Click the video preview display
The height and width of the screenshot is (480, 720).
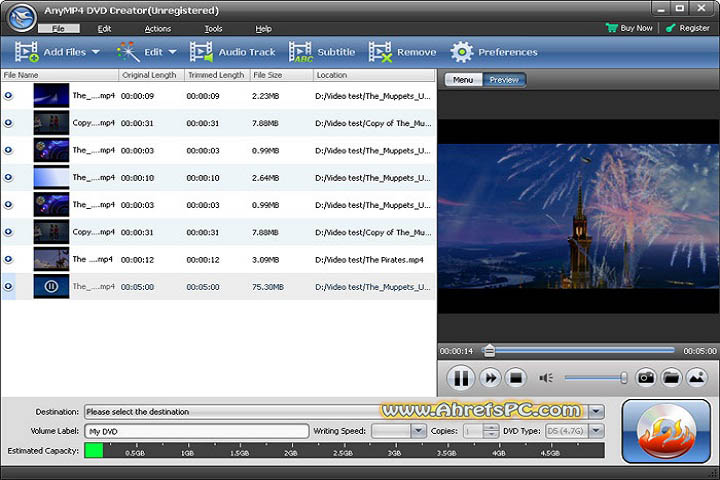579,216
